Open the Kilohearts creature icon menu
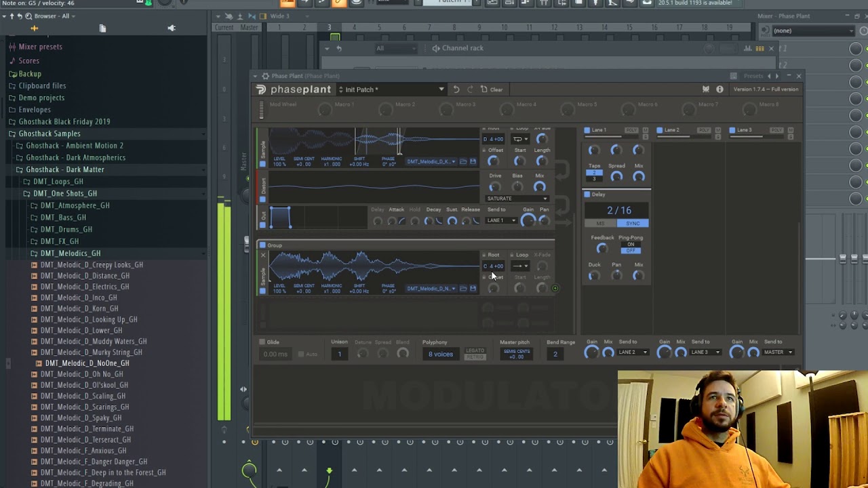This screenshot has height=488, width=868. [x=706, y=89]
